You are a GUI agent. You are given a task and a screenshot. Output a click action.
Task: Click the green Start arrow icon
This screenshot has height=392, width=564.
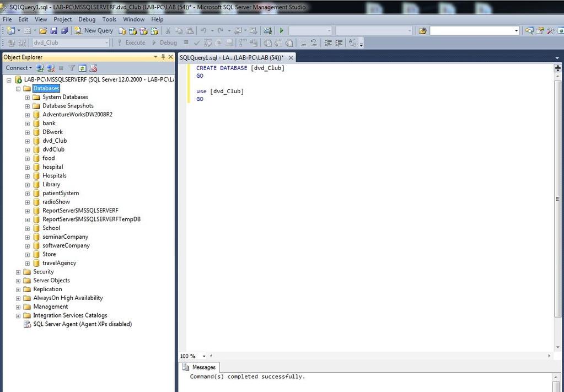point(282,31)
